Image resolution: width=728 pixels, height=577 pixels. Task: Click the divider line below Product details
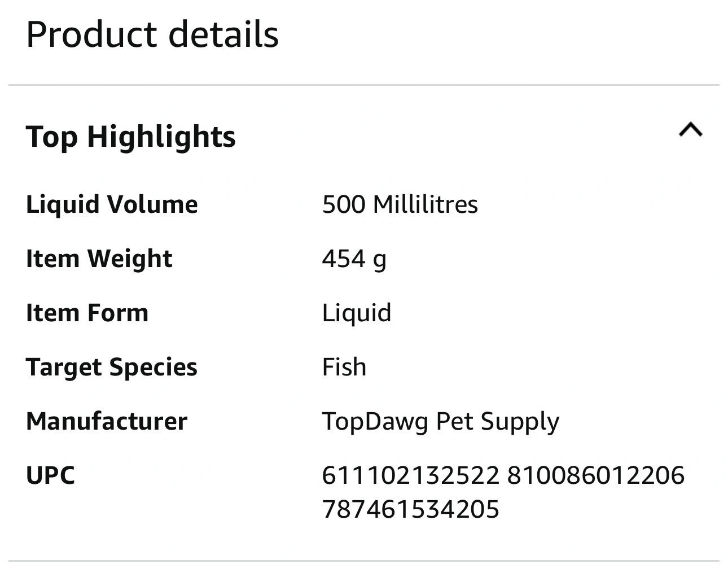pyautogui.click(x=364, y=85)
